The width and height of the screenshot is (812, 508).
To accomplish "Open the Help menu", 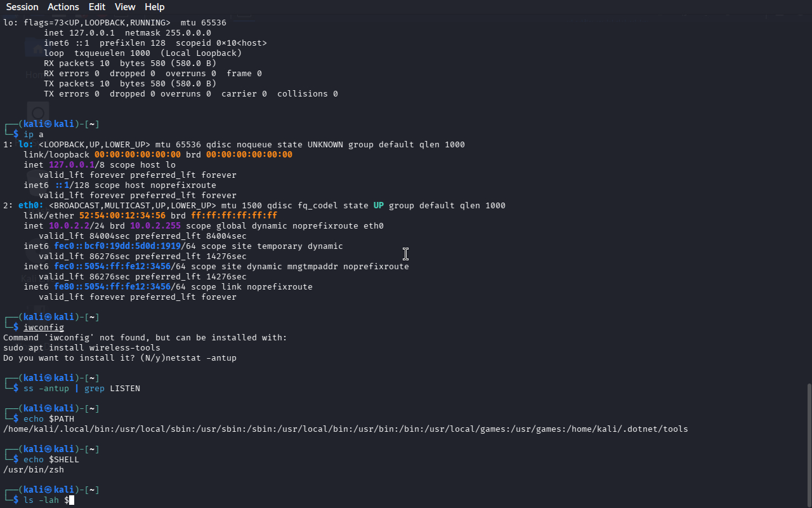I will click(x=155, y=7).
